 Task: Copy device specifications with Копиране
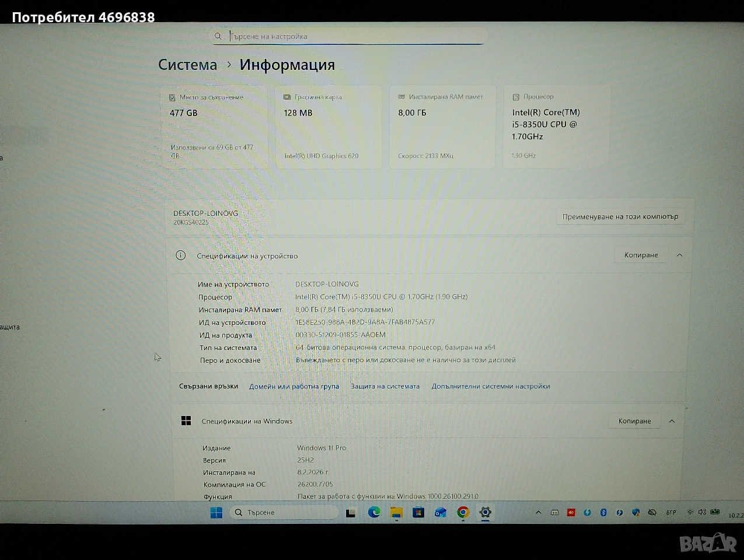click(x=641, y=256)
